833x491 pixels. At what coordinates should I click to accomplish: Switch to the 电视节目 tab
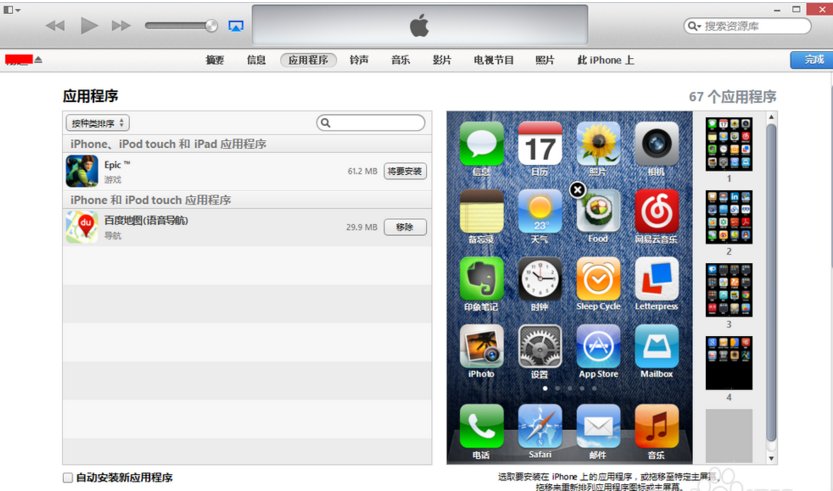coord(494,60)
